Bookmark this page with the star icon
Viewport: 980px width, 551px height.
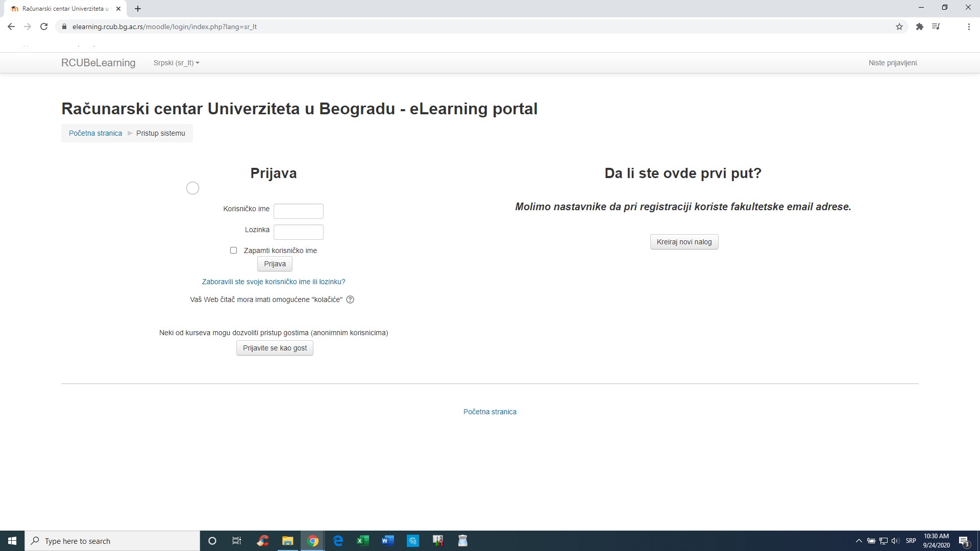(x=899, y=27)
